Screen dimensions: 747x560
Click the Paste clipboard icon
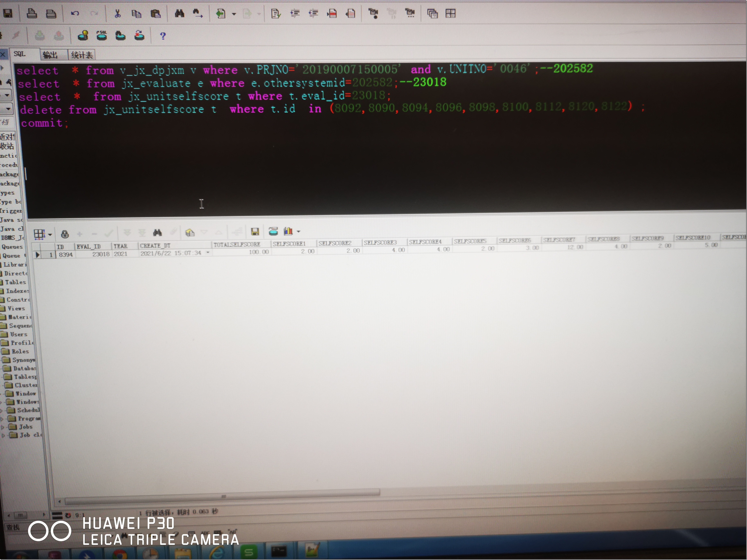point(156,14)
